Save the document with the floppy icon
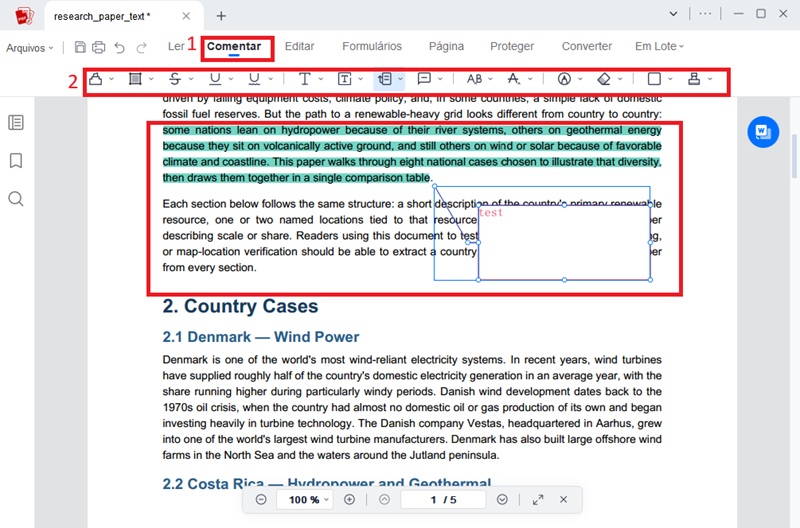The height and width of the screenshot is (528, 800). point(80,47)
